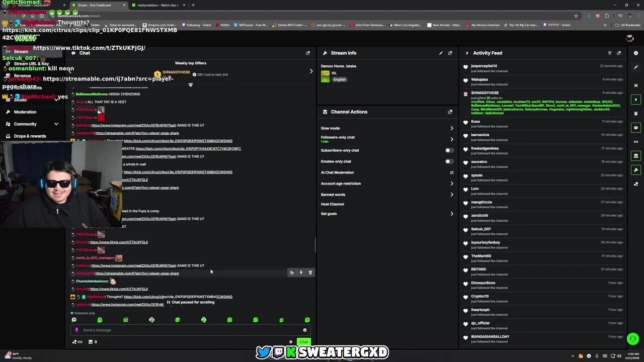Viewport: 644px width, 362px height.
Task: Click SHNAGGYHOSE gifted subs entry
Action: [542, 103]
